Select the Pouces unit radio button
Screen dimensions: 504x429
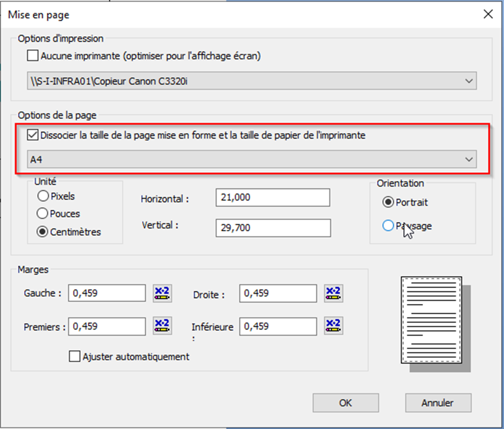click(x=43, y=213)
